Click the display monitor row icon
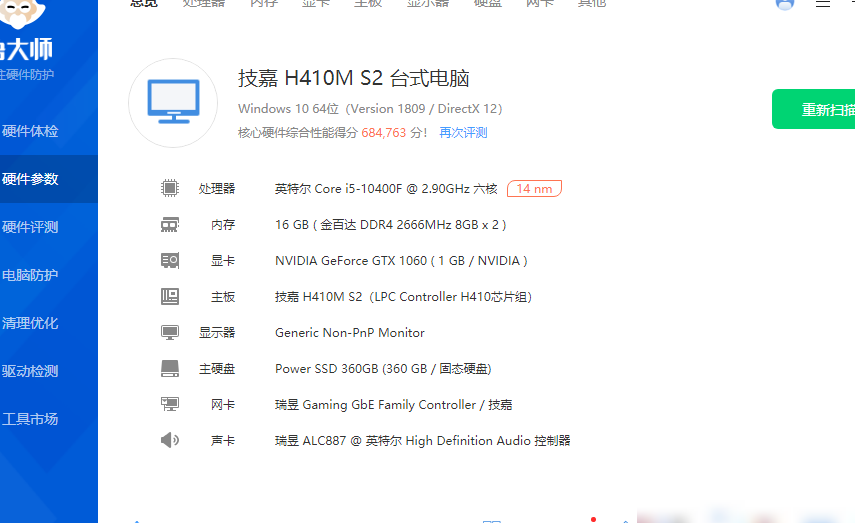This screenshot has height=523, width=855. [x=170, y=332]
